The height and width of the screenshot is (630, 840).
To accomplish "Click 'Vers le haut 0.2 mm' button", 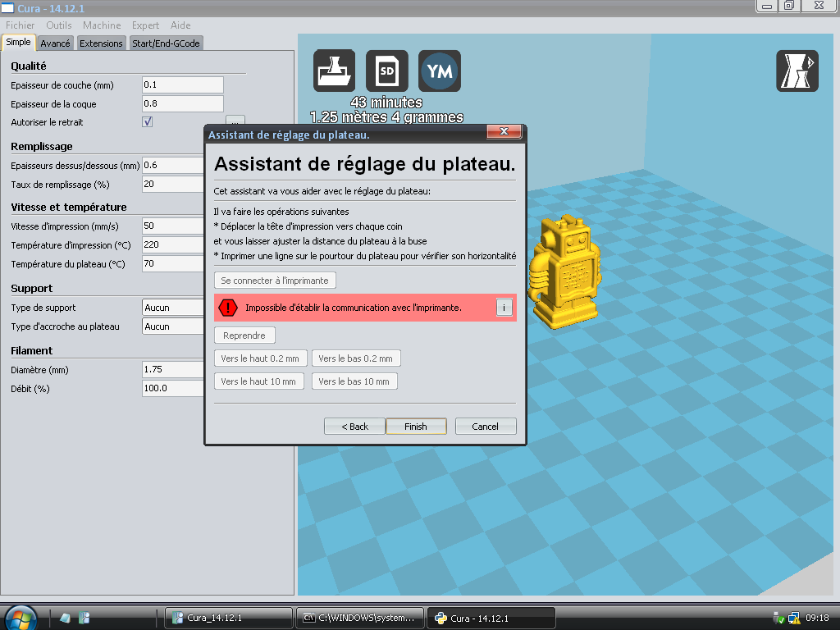I will tap(260, 358).
